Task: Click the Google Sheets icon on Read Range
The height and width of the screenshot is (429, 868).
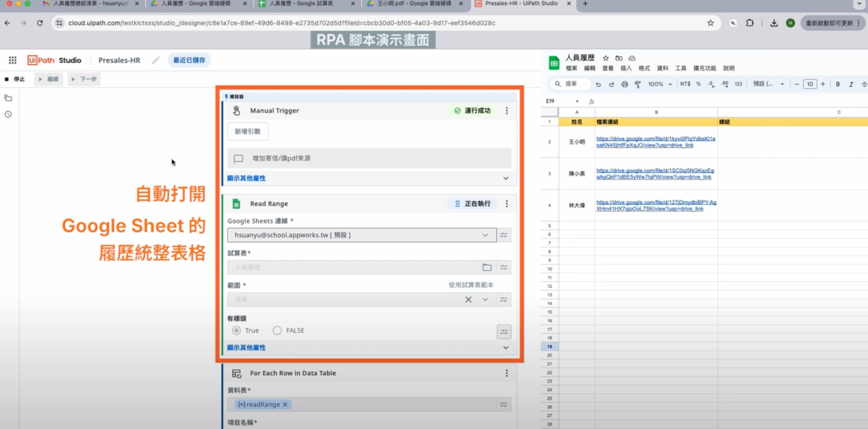Action: pos(237,204)
